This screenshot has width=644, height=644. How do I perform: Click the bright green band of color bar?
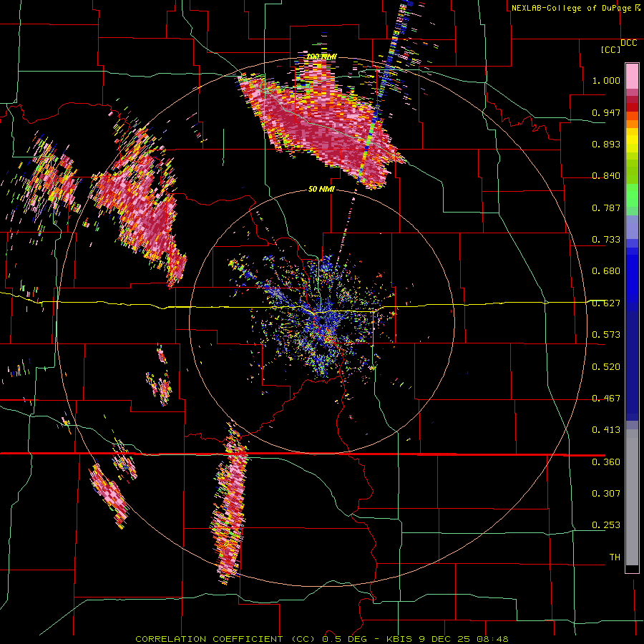pos(632,195)
